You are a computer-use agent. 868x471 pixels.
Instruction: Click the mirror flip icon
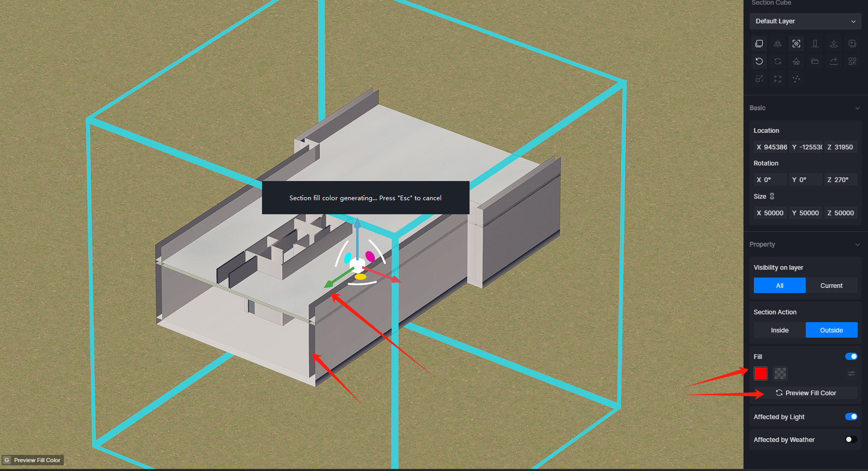778,44
